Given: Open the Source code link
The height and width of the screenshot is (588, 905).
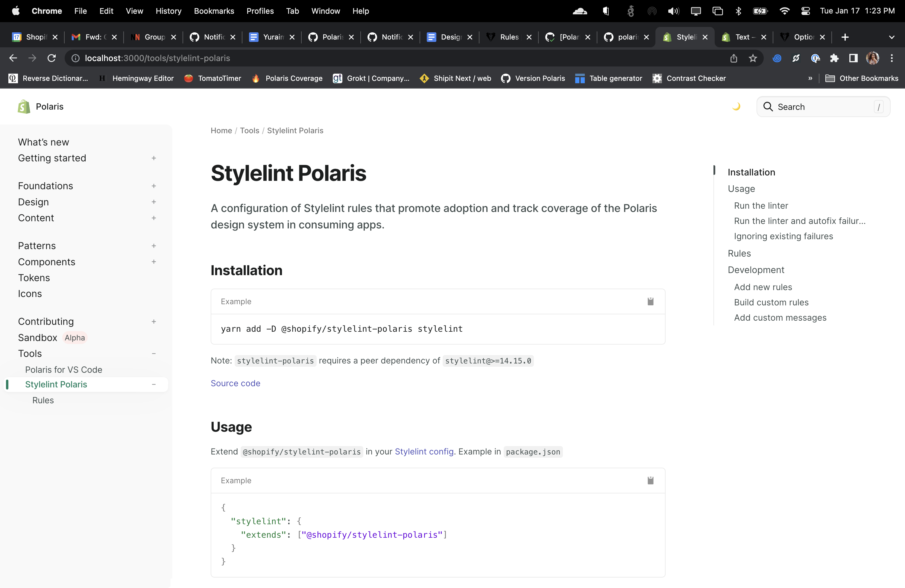Looking at the screenshot, I should (235, 384).
